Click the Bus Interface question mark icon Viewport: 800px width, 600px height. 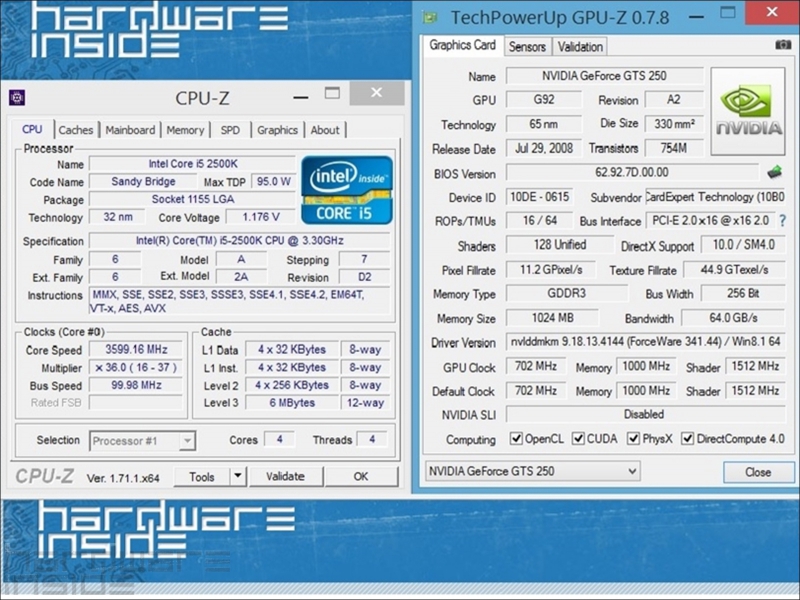pos(782,221)
